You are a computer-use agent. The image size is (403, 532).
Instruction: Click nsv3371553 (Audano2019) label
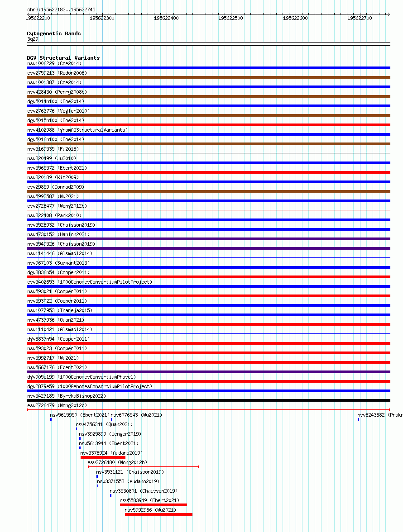(128, 481)
